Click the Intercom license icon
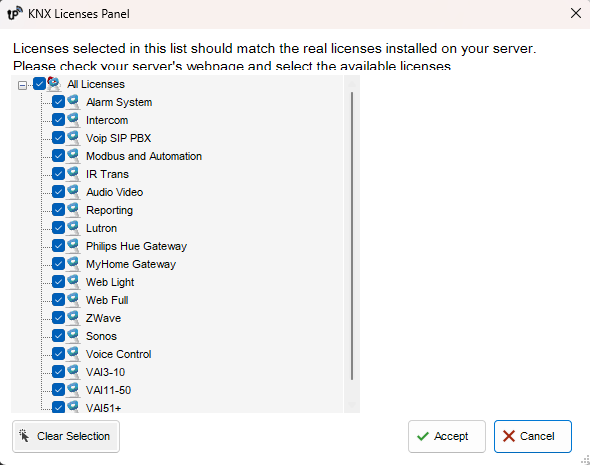This screenshot has height=465, width=590. 73,120
